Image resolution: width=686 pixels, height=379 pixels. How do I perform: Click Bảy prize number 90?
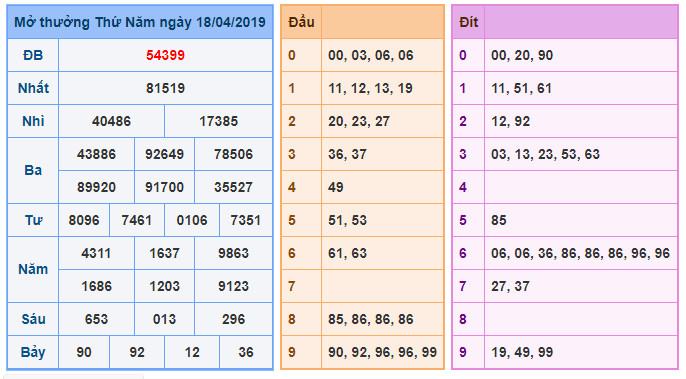84,352
